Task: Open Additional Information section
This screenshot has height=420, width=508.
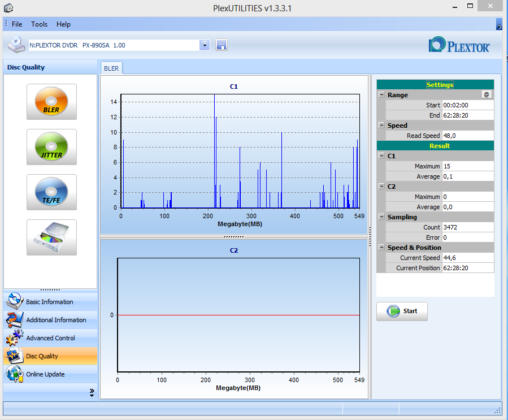Action: coord(50,320)
